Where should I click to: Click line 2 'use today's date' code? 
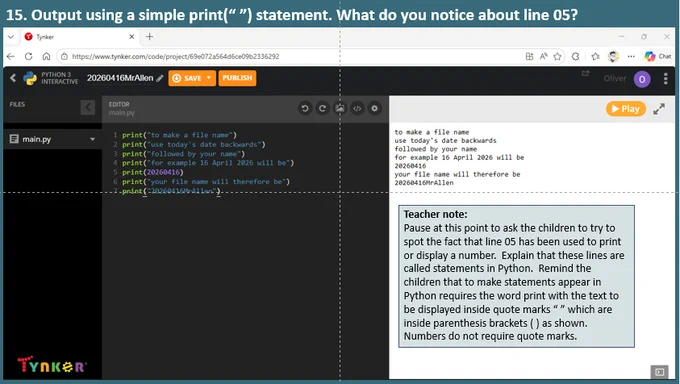pos(193,144)
